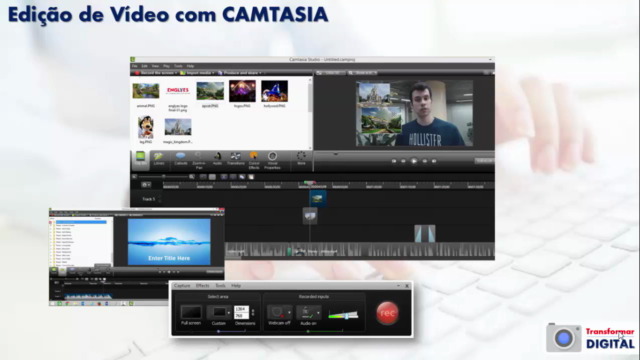Select the Callouts tool
The image size is (640, 360).
tap(180, 159)
